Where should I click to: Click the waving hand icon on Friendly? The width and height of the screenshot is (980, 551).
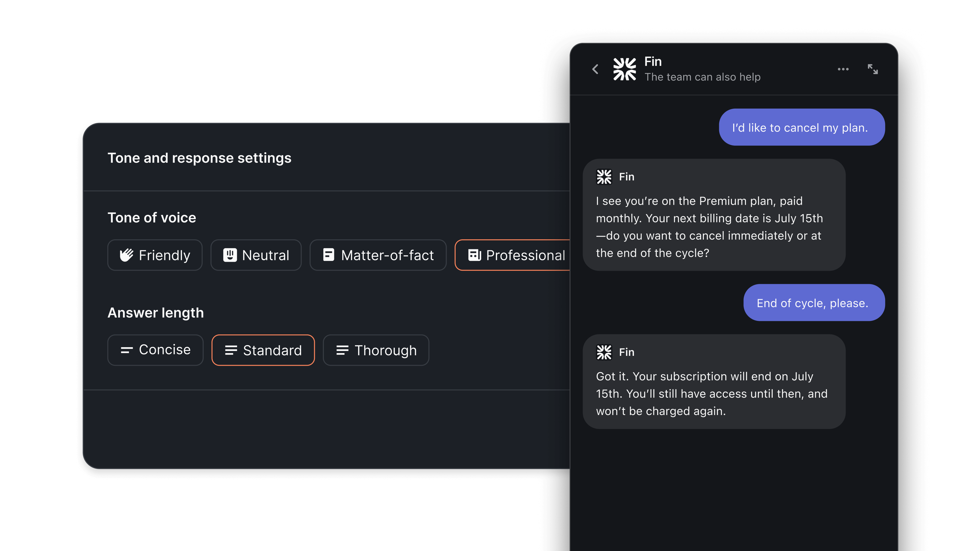click(x=126, y=255)
